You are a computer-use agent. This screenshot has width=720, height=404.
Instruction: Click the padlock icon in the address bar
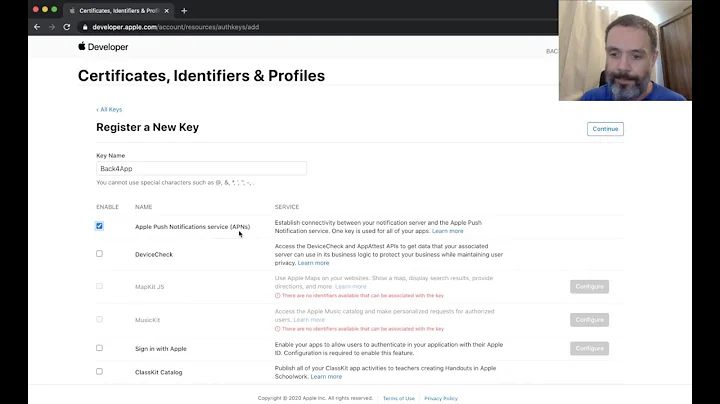click(x=86, y=27)
